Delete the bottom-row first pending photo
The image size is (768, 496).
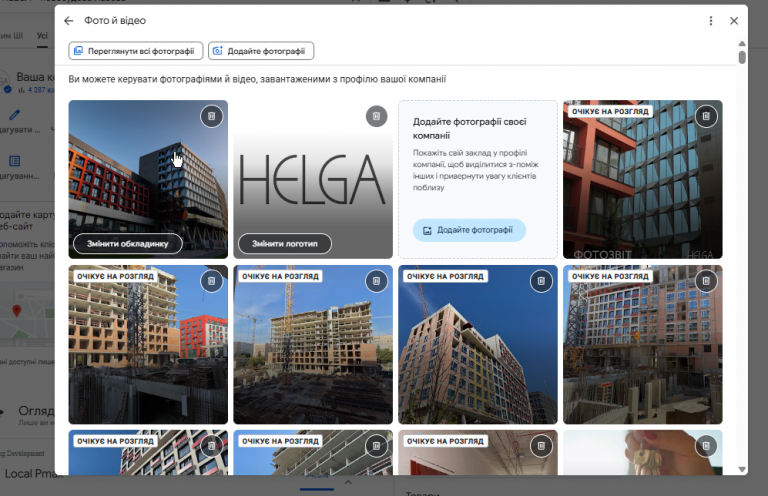click(212, 446)
